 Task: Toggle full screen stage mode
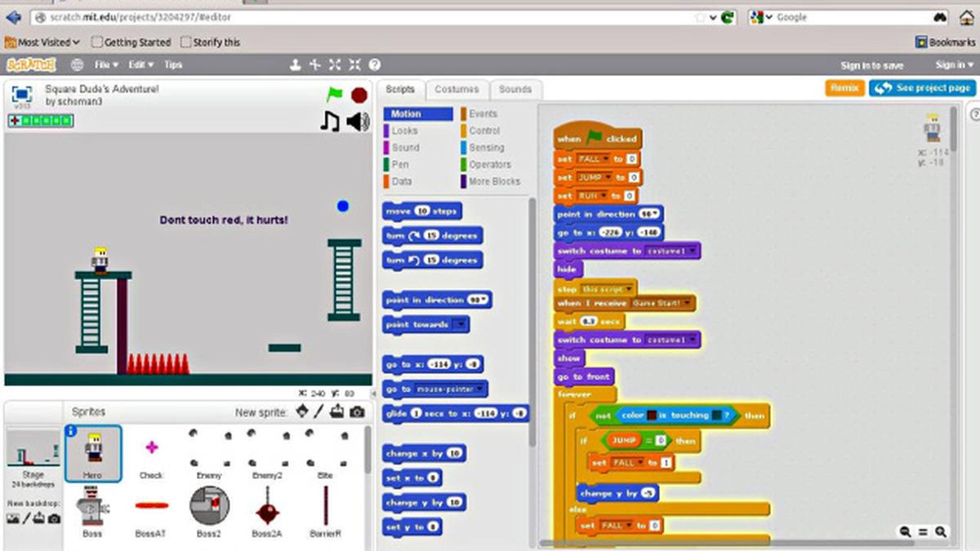21,94
